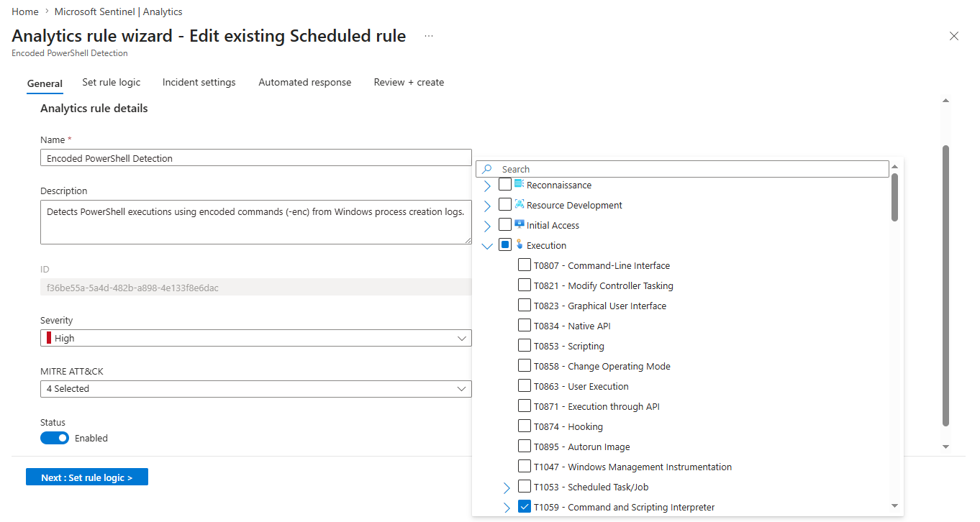Image resolution: width=980 pixels, height=522 pixels.
Task: Expand the Reconnaissance tactic chevron
Action: 487,186
